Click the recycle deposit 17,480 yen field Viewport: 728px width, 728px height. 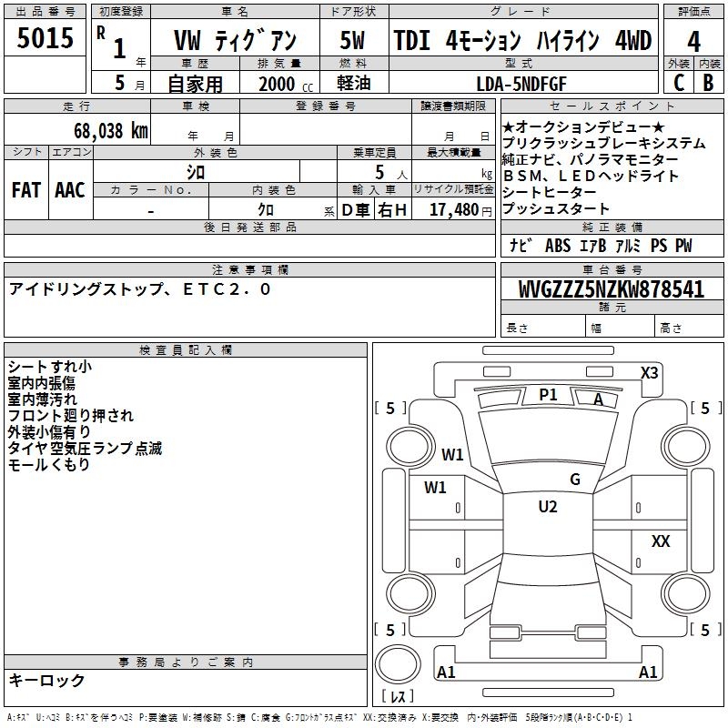tap(453, 209)
